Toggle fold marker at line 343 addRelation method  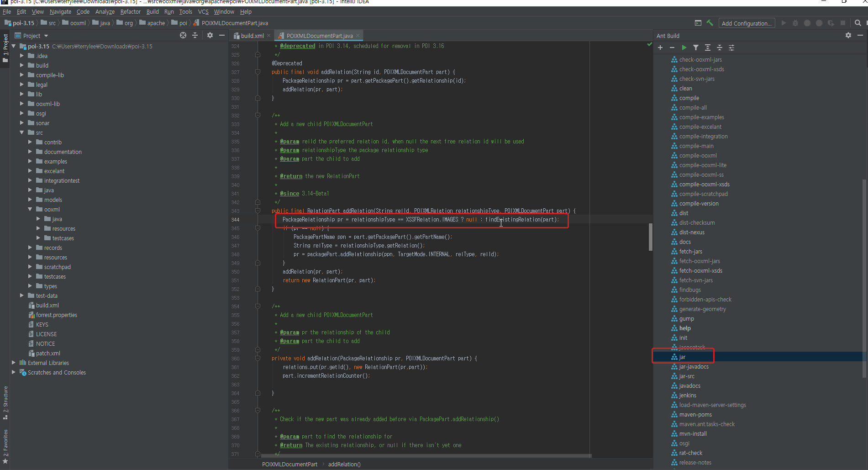258,211
